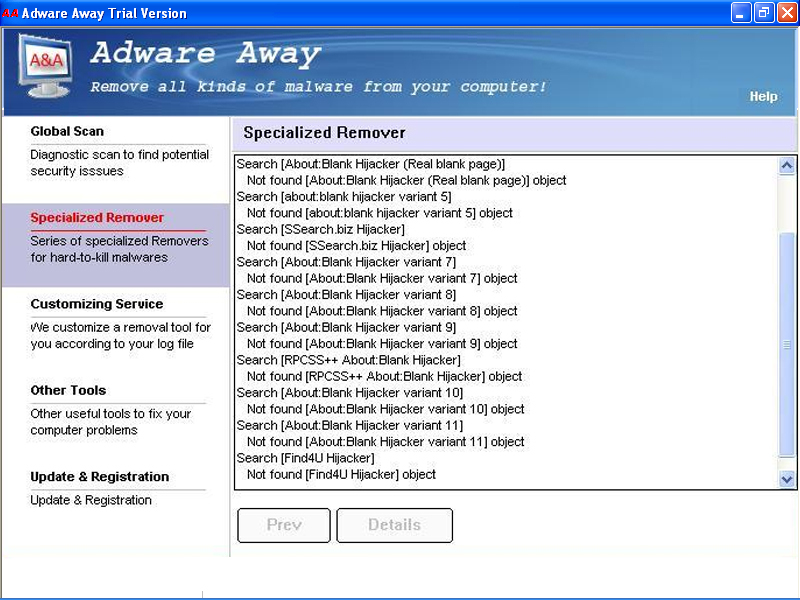Select log line 'Search [About:Blank Hijacker variant 11]'
The height and width of the screenshot is (600, 800).
coord(350,425)
